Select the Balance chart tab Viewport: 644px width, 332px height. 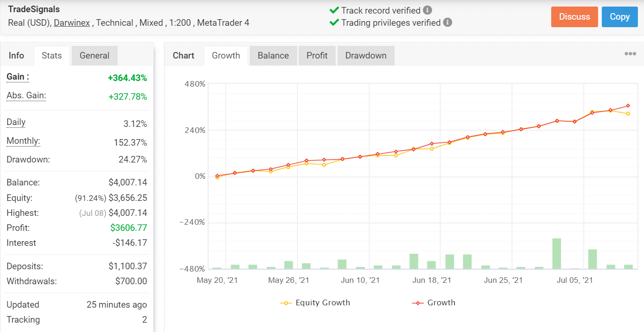[273, 55]
